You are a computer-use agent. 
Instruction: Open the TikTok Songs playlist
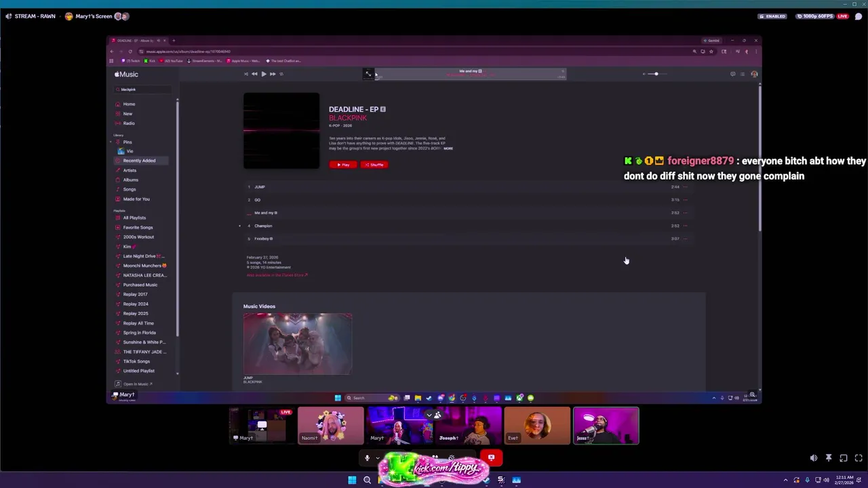[136, 361]
